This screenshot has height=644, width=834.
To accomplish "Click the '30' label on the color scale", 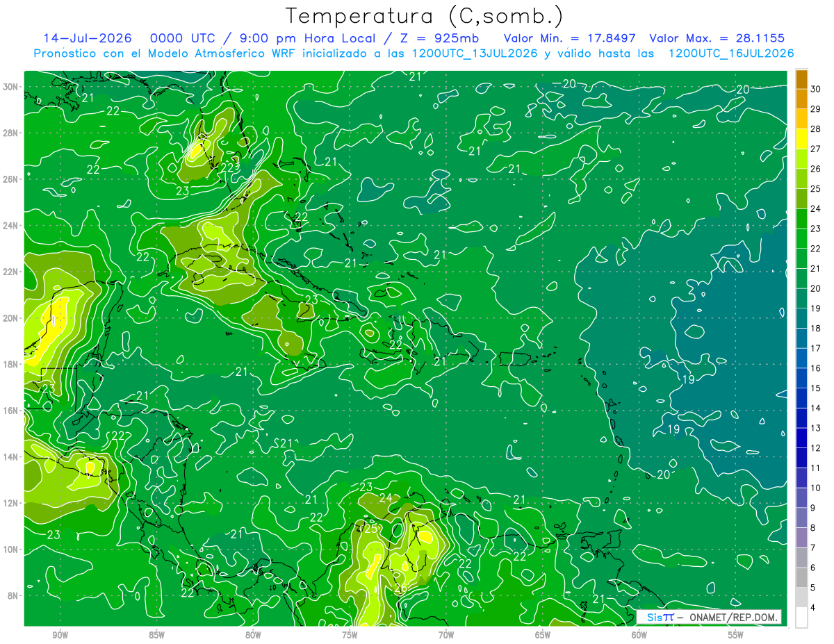I will [816, 89].
